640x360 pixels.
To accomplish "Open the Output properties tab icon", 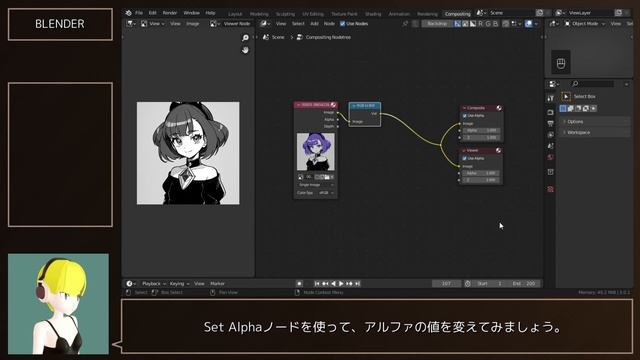I will click(x=551, y=124).
